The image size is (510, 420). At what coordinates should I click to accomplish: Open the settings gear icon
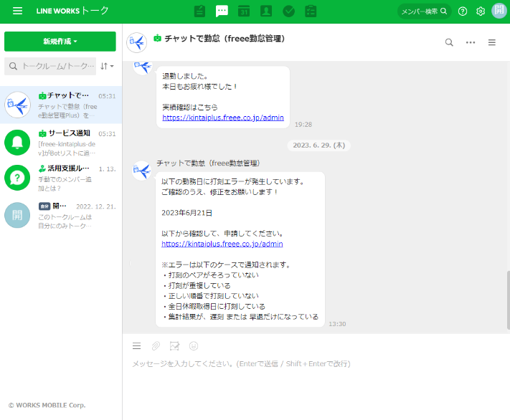(x=481, y=11)
